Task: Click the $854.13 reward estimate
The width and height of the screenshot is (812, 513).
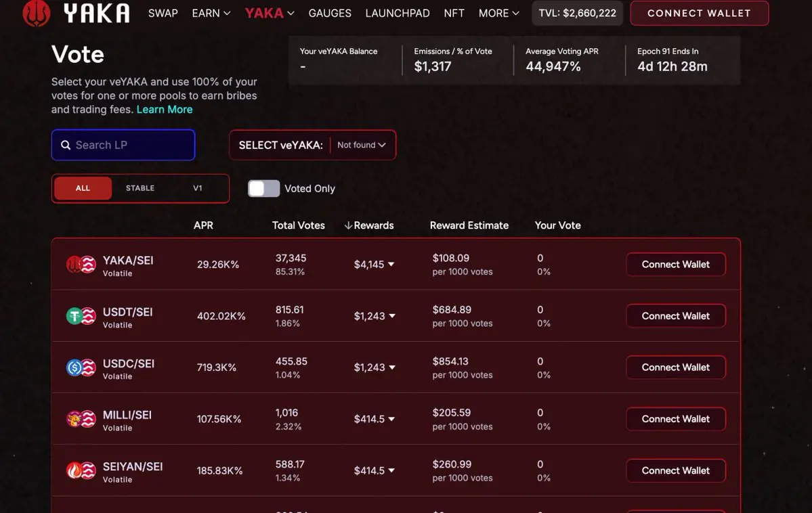Action: 451,361
